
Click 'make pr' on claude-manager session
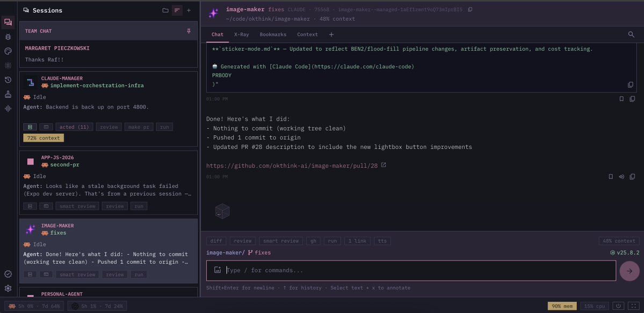139,127
